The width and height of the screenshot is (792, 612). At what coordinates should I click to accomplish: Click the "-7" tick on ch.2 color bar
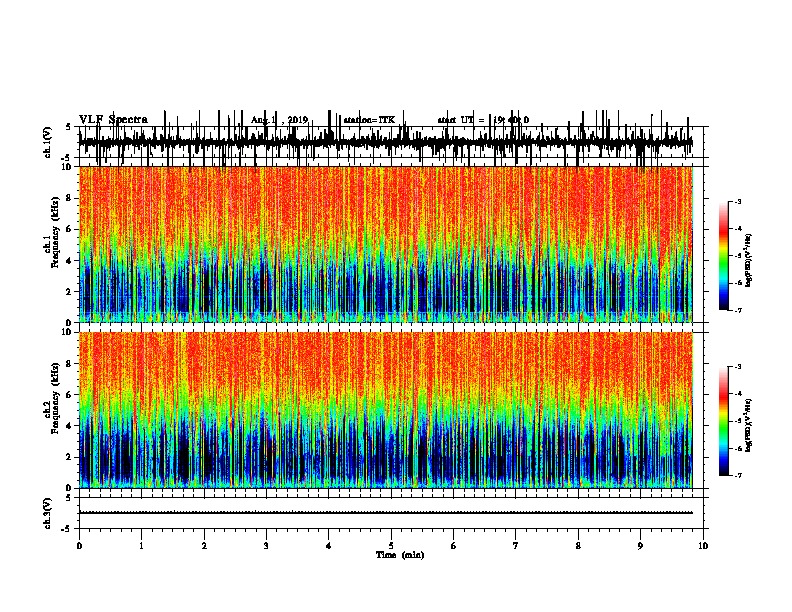click(737, 476)
